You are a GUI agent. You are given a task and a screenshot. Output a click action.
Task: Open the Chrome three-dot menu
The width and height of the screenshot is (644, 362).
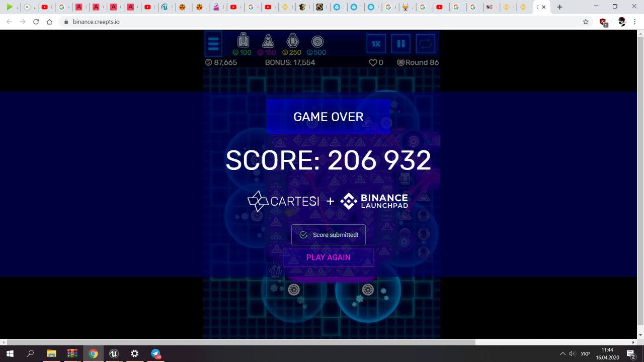point(636,22)
